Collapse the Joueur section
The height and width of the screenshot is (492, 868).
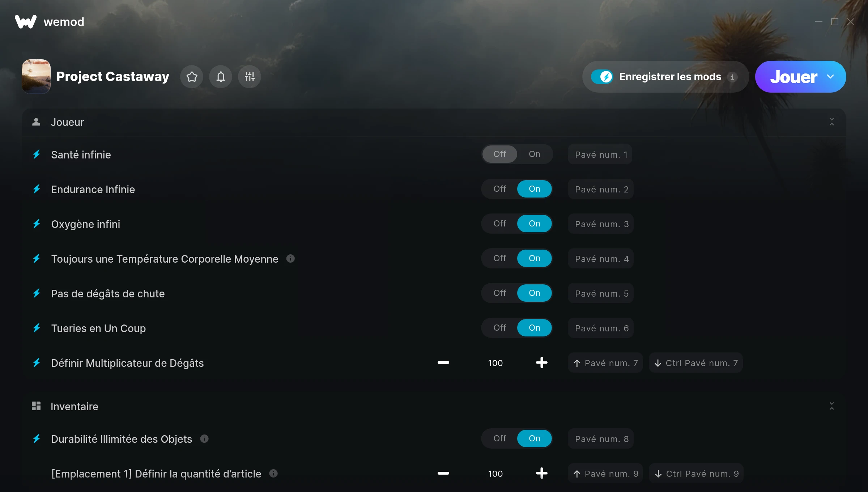pos(831,122)
